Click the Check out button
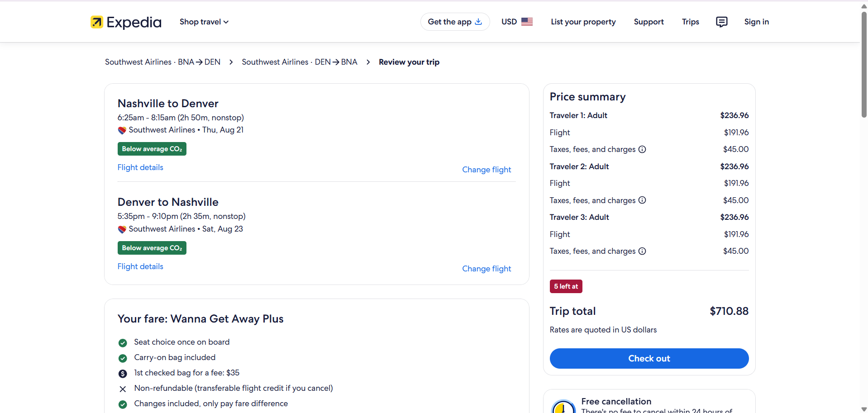The image size is (868, 413). [x=649, y=358]
